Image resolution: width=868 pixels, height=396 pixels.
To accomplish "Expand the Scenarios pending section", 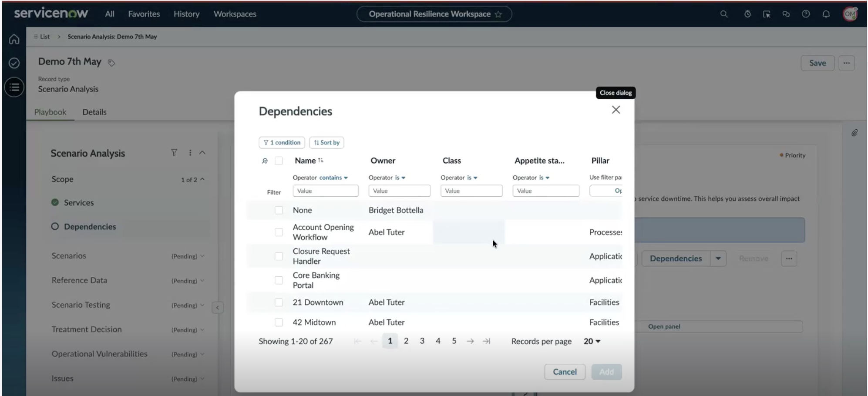I will tap(188, 256).
